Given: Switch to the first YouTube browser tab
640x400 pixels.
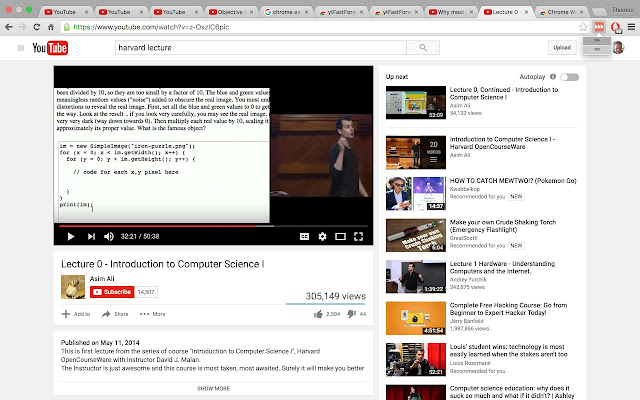Looking at the screenshot, I should (65, 12).
